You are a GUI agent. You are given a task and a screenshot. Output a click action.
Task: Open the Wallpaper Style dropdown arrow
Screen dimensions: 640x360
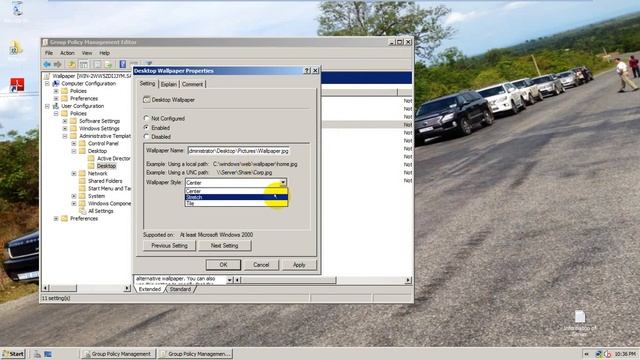283,182
